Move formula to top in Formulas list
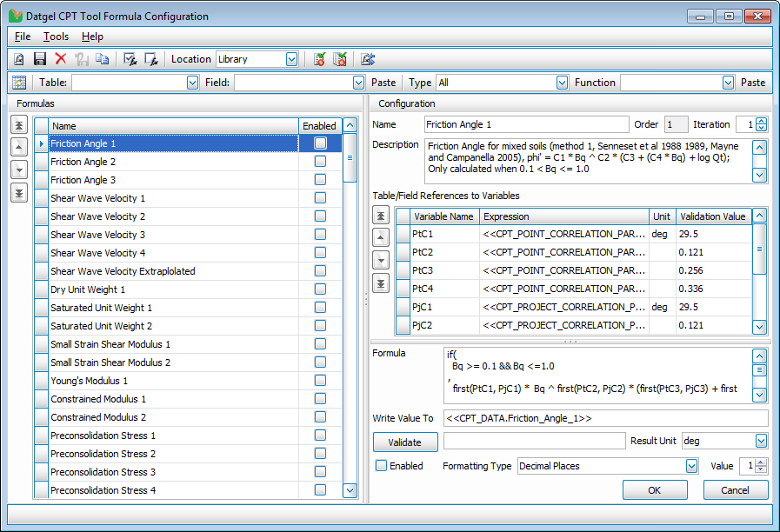 [x=19, y=125]
